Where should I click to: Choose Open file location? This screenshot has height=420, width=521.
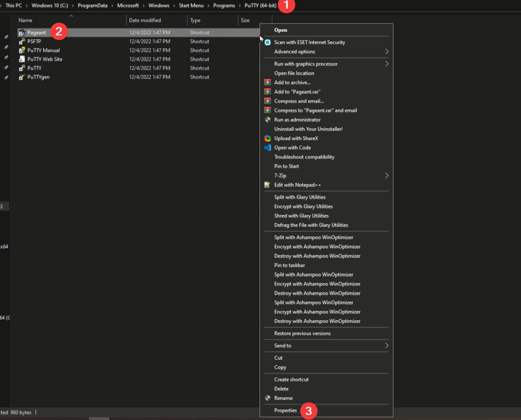tap(294, 73)
